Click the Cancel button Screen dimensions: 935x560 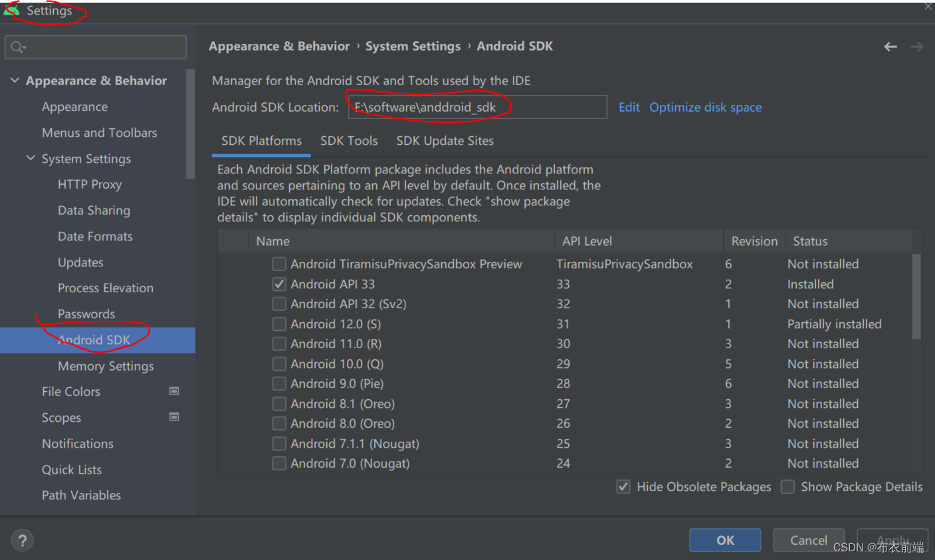pos(809,540)
